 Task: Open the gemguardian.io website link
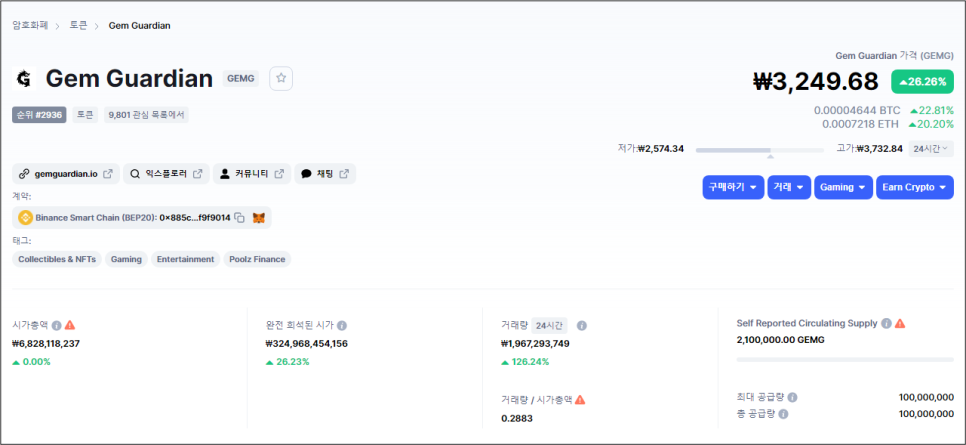point(66,174)
